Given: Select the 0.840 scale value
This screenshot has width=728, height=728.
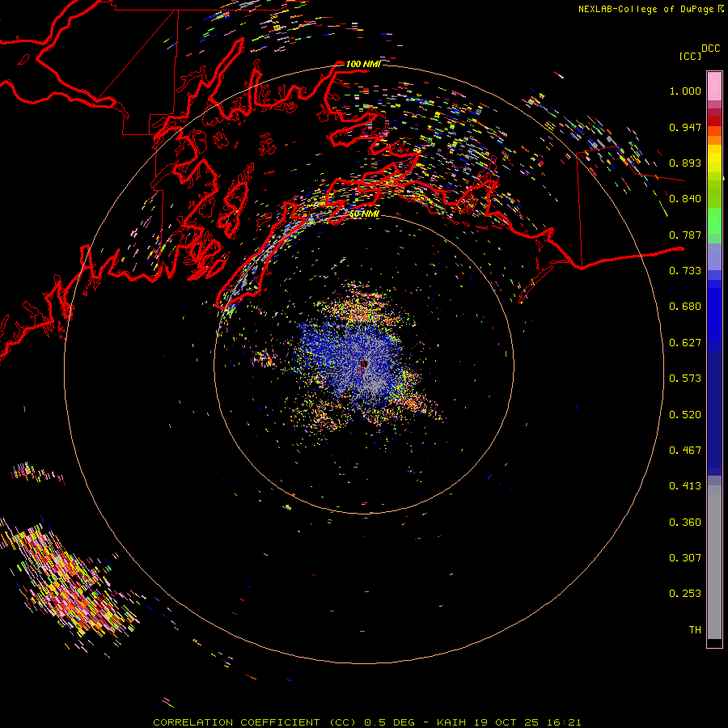Looking at the screenshot, I should tap(685, 199).
